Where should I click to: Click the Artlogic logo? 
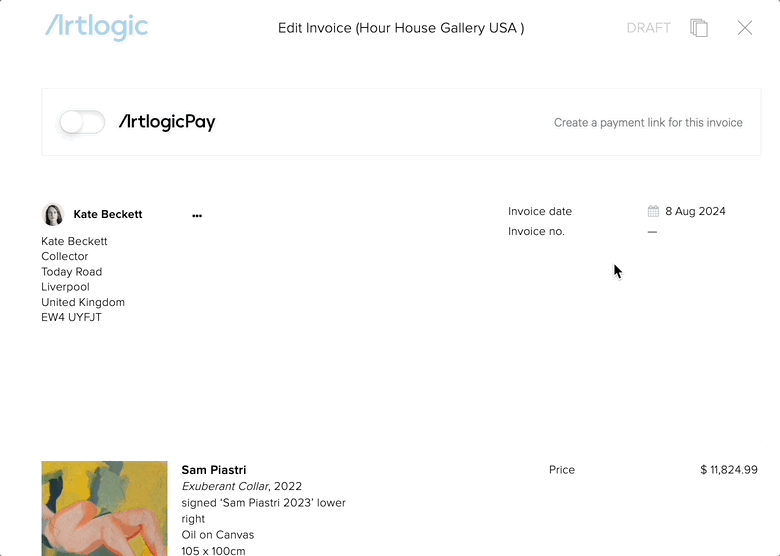pyautogui.click(x=97, y=27)
